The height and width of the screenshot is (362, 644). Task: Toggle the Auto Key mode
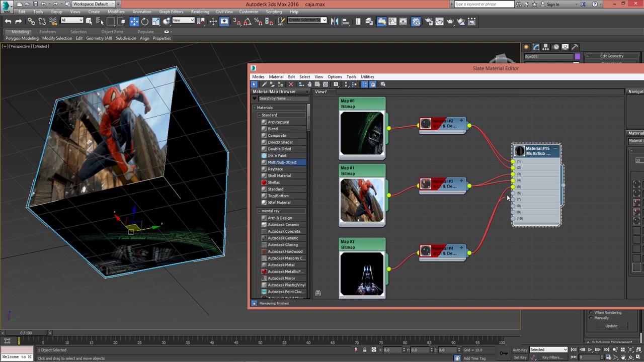click(520, 350)
